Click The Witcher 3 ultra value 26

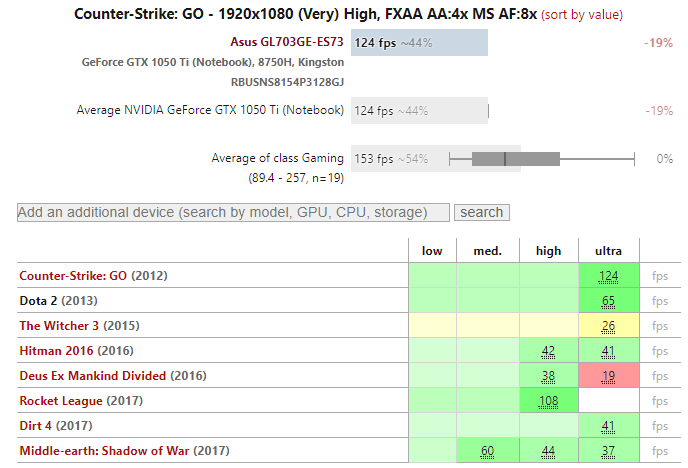(x=609, y=326)
